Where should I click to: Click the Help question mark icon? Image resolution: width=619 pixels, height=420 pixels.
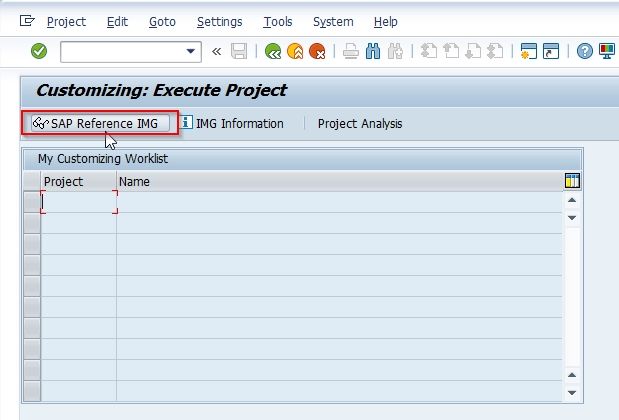585,51
